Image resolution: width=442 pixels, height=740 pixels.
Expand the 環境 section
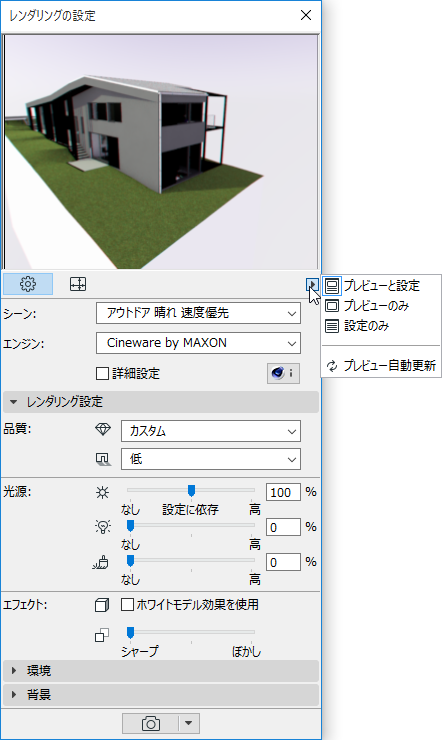point(161,671)
